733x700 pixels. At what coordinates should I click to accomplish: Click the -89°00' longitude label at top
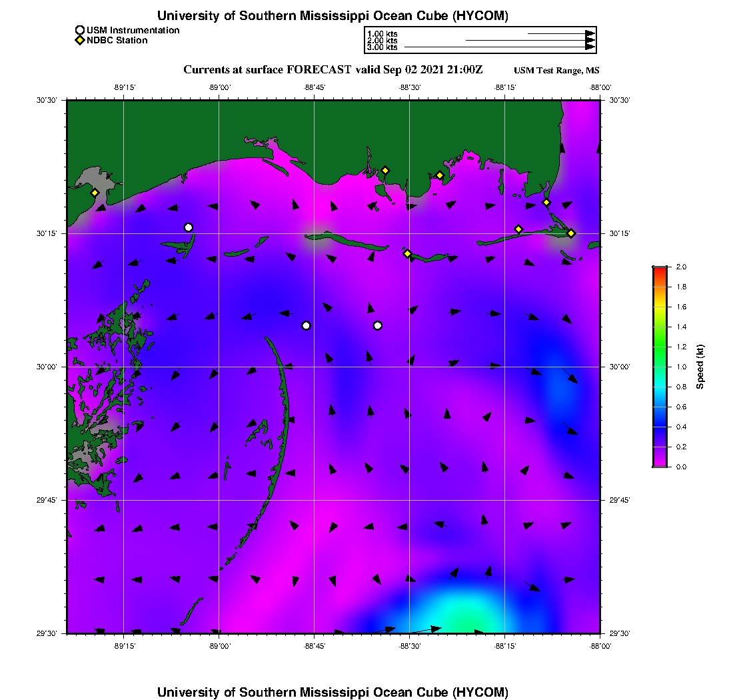(219, 87)
